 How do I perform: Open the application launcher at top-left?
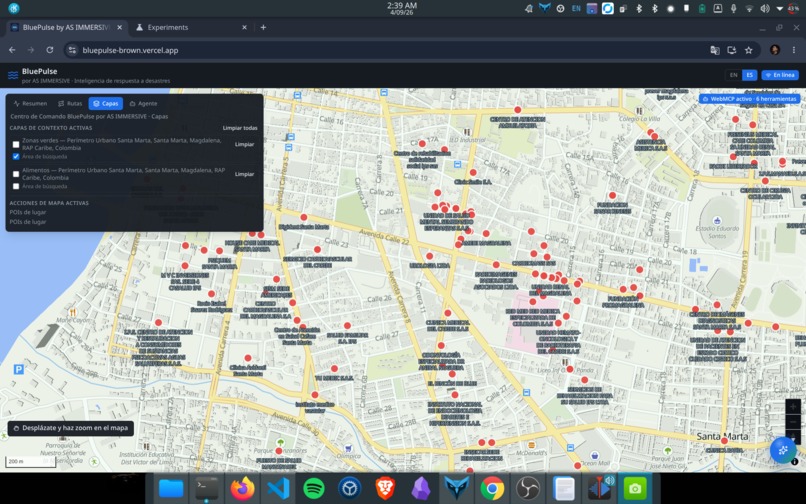[14, 8]
